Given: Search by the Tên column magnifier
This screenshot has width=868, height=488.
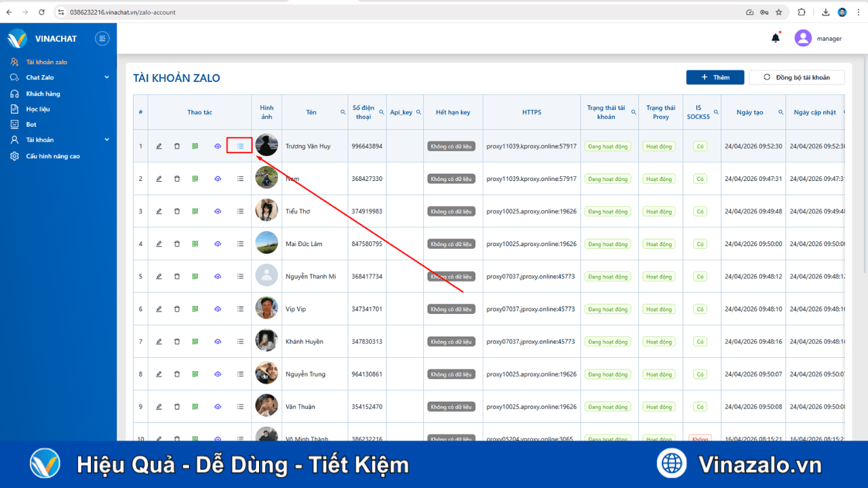Looking at the screenshot, I should 343,113.
